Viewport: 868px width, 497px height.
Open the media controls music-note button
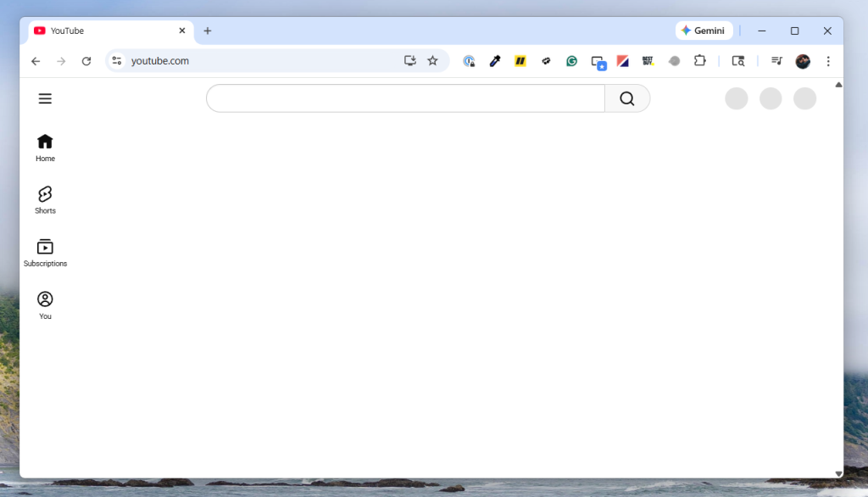tap(776, 61)
